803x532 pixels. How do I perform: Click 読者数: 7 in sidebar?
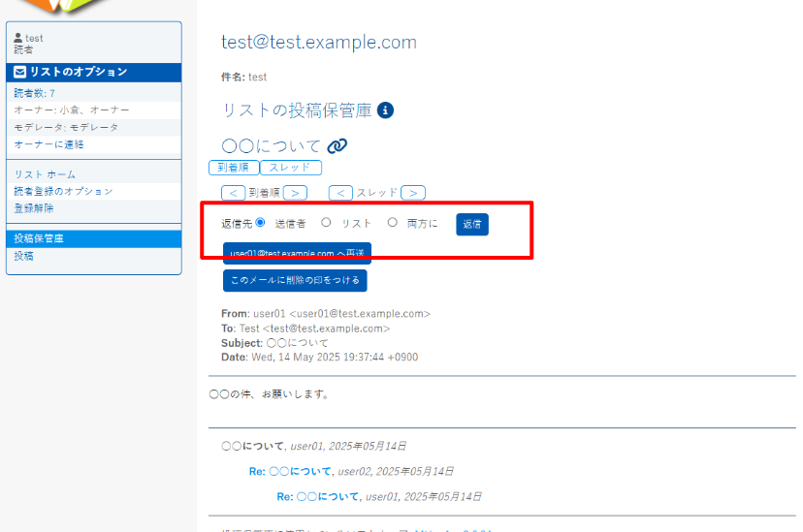(x=34, y=93)
